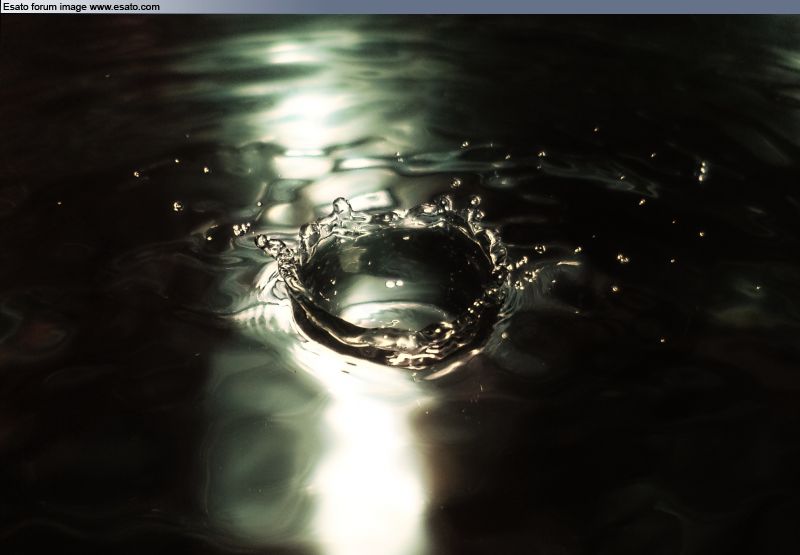The width and height of the screenshot is (800, 555).
Task: Click the Esato forum image title text
Action: (x=81, y=7)
